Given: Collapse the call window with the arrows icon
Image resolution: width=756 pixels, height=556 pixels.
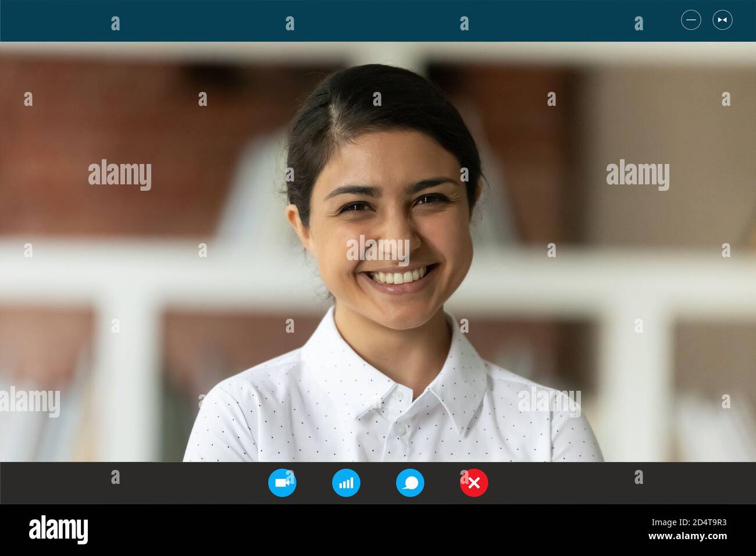Looking at the screenshot, I should [722, 20].
